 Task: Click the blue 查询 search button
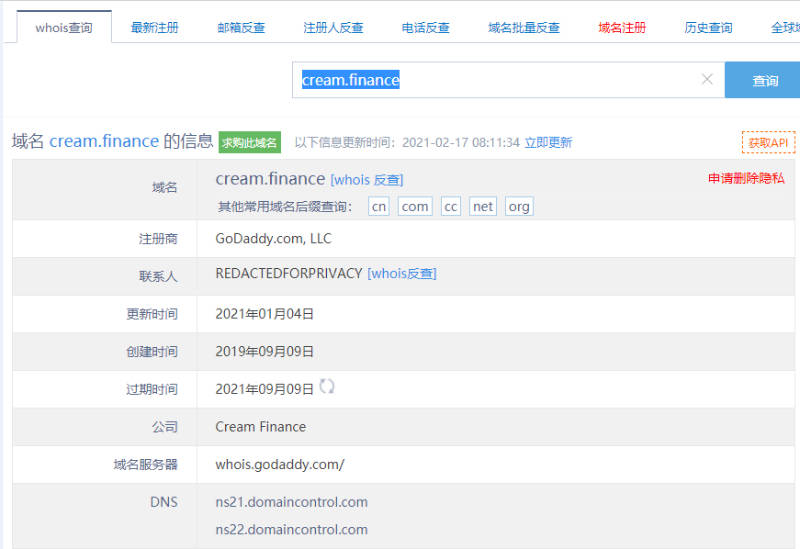point(764,80)
